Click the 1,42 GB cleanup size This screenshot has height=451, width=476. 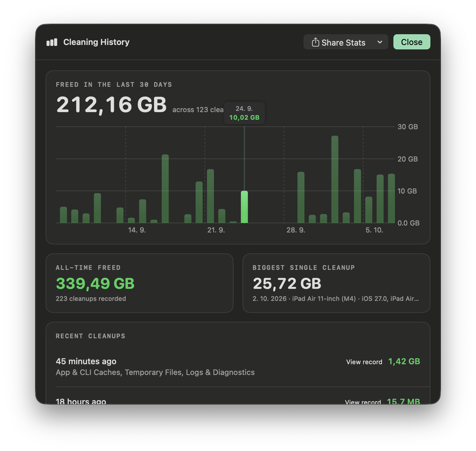pos(404,361)
